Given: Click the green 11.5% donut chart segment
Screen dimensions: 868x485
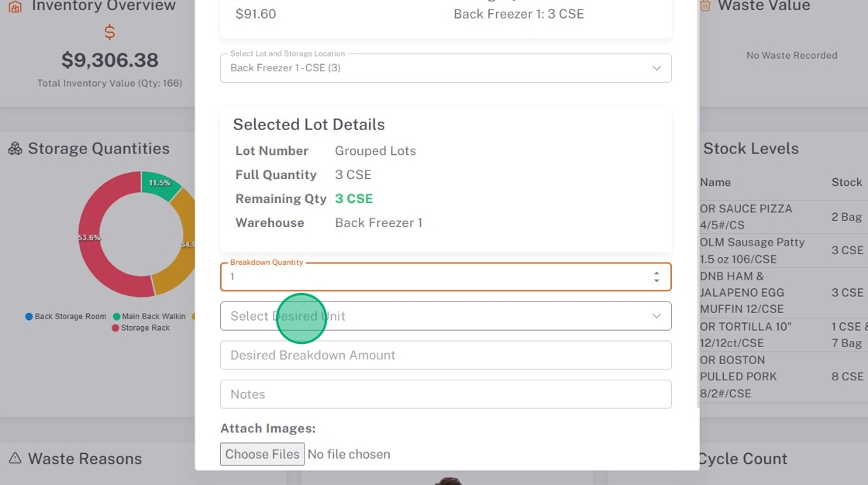Looking at the screenshot, I should [160, 184].
